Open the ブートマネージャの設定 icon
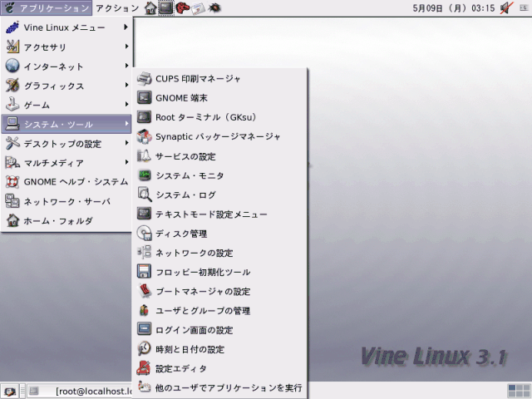The height and width of the screenshot is (399, 532). (144, 291)
